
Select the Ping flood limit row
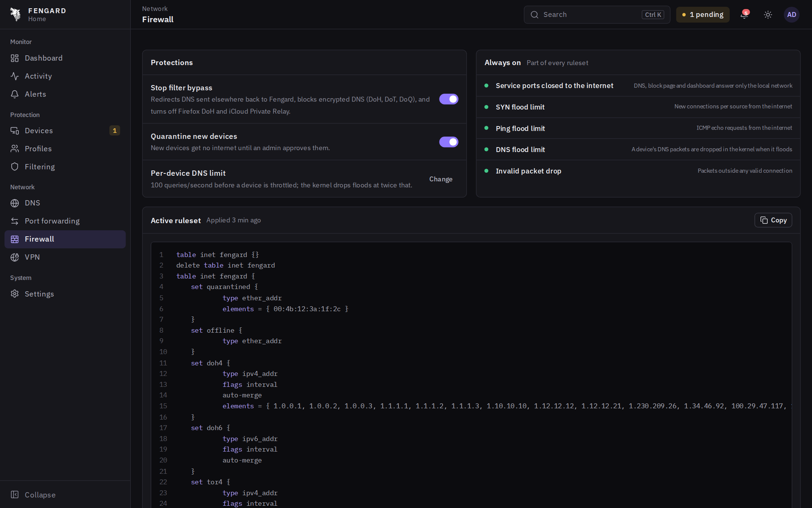638,128
